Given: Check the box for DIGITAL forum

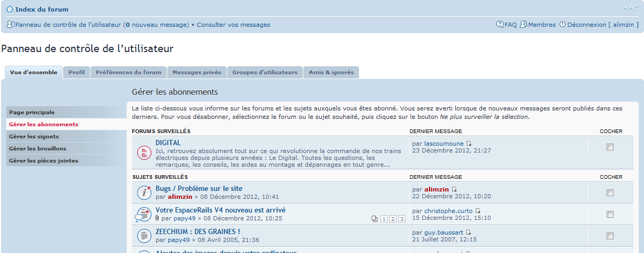Looking at the screenshot, I should click(610, 147).
